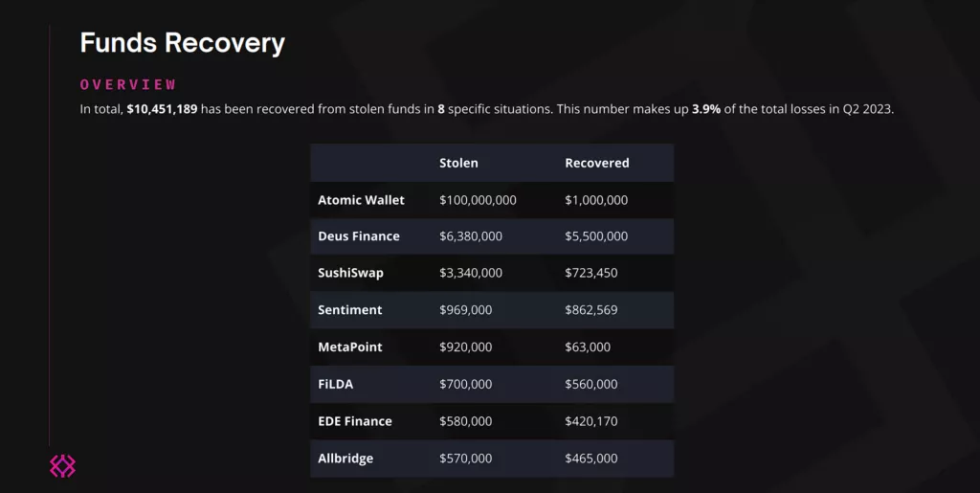The width and height of the screenshot is (980, 493).
Task: Click the $723,450 recovered value
Action: click(590, 273)
